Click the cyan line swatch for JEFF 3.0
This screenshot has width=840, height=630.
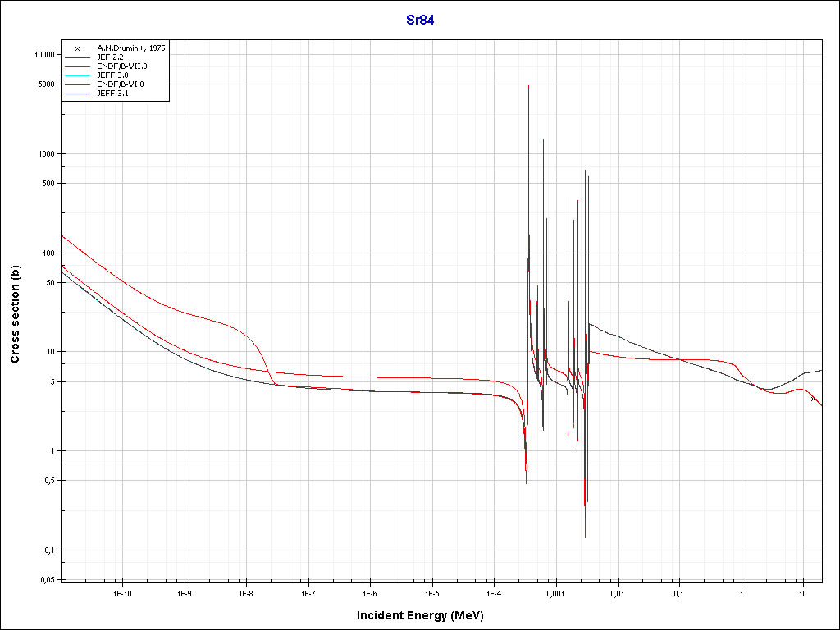[77, 75]
